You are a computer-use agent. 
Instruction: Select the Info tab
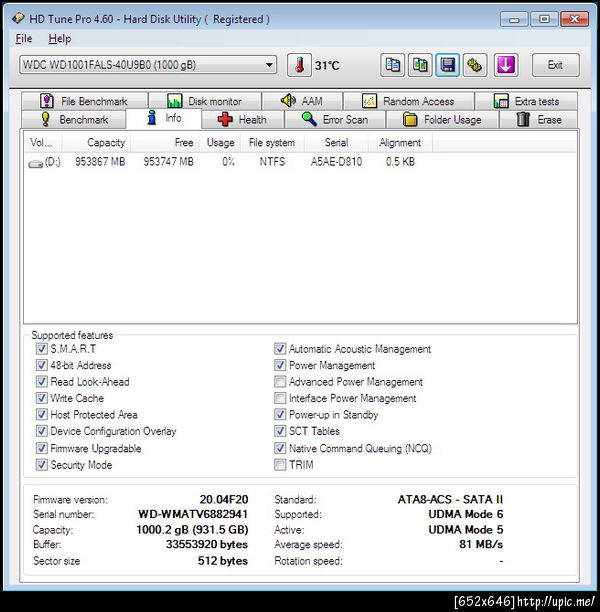pos(164,118)
